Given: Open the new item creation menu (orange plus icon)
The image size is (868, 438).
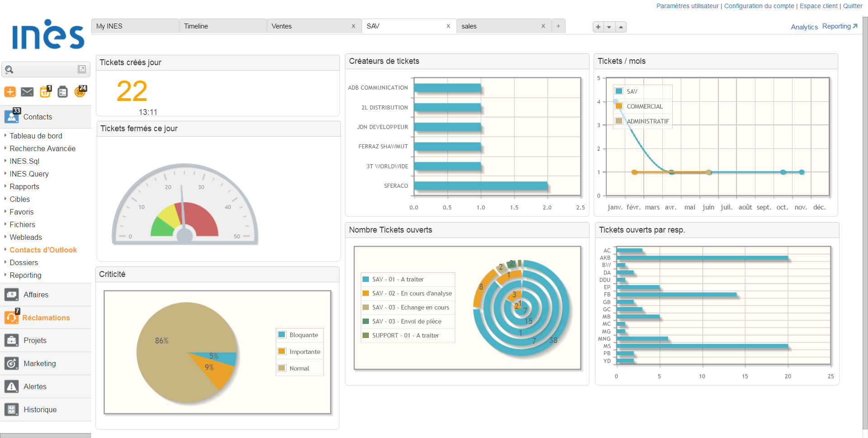Looking at the screenshot, I should [10, 92].
